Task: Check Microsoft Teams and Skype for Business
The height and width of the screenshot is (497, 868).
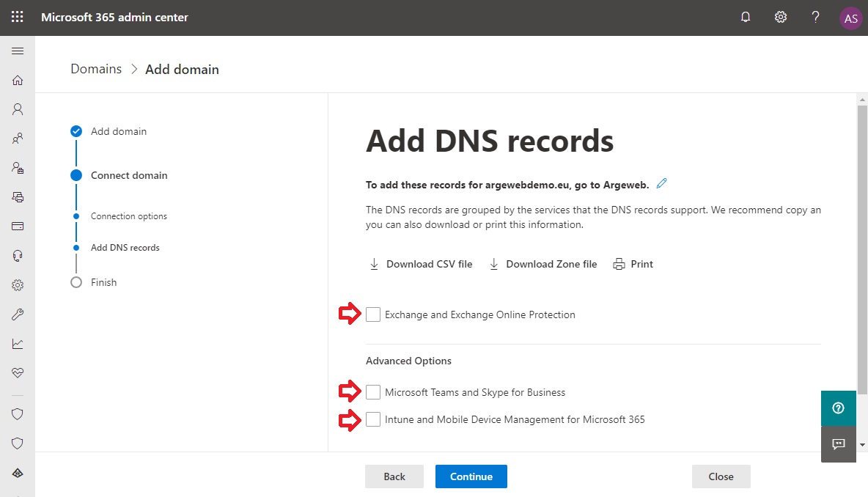Action: [x=373, y=392]
